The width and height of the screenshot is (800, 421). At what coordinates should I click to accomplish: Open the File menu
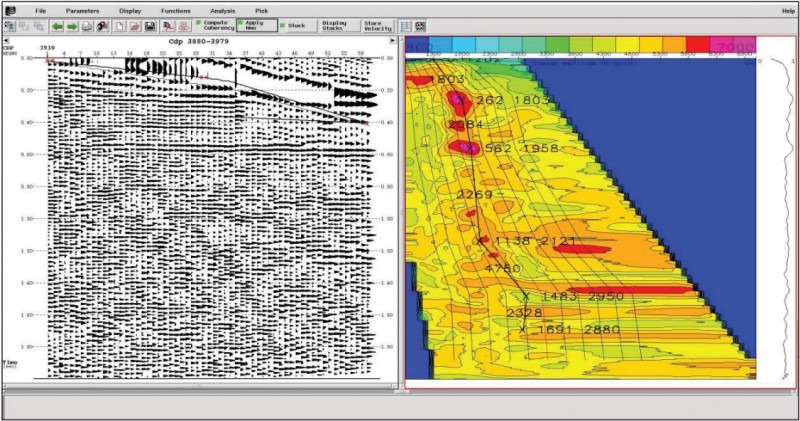tap(41, 9)
